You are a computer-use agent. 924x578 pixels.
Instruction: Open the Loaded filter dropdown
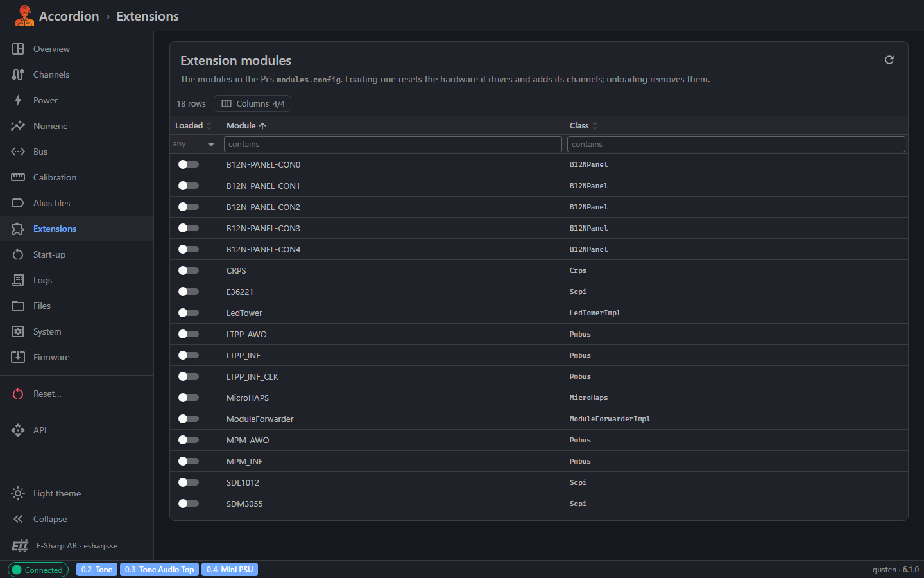[x=194, y=144]
